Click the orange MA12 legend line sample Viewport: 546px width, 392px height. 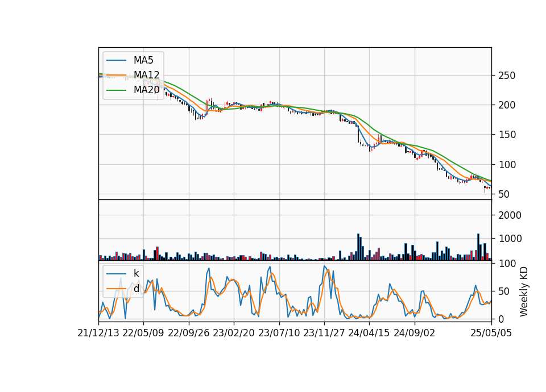coord(116,75)
